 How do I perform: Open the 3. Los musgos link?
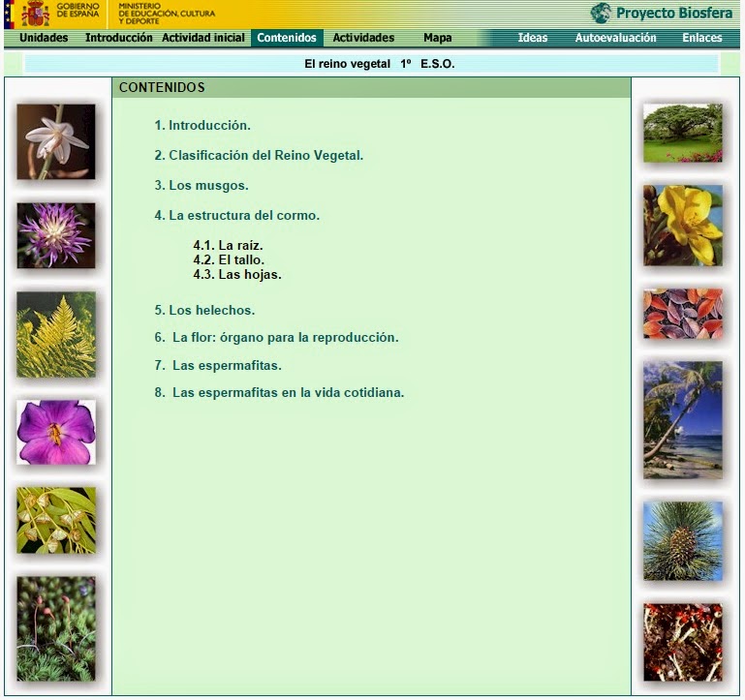[x=202, y=185]
